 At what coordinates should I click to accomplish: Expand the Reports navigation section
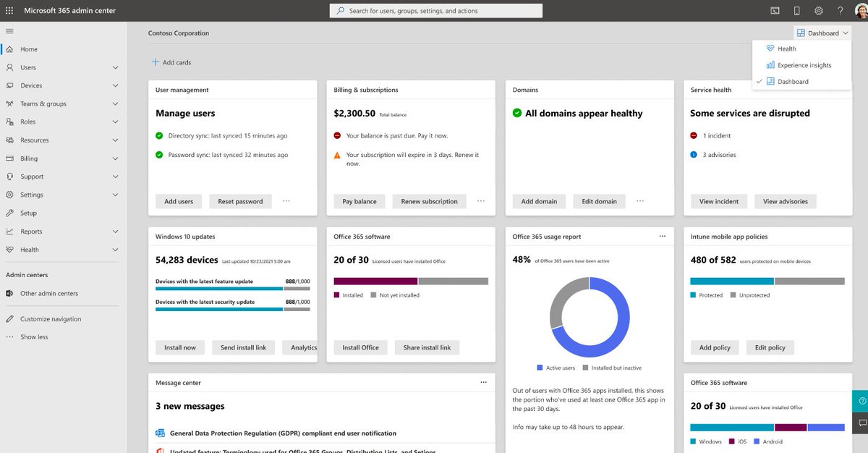coord(115,232)
